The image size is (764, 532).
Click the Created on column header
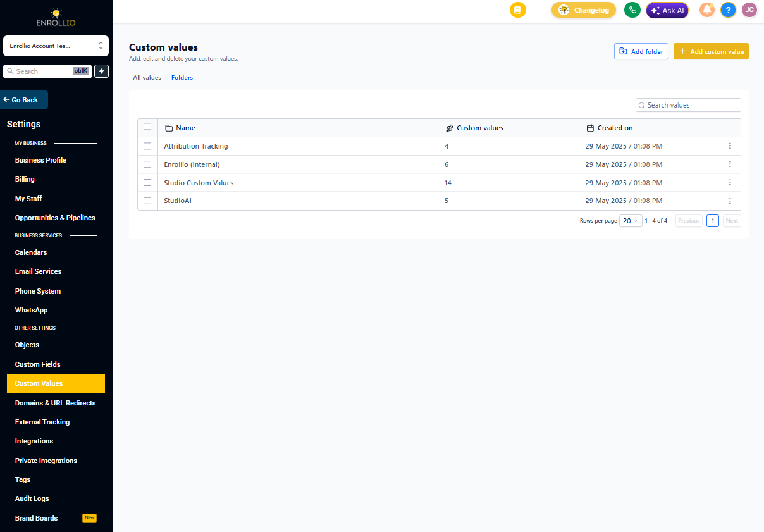pos(650,128)
